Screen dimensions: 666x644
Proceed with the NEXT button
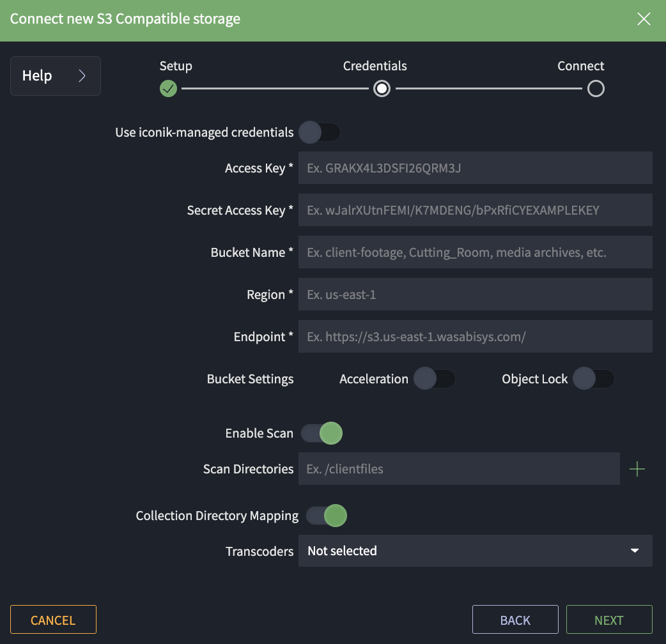[x=608, y=620]
